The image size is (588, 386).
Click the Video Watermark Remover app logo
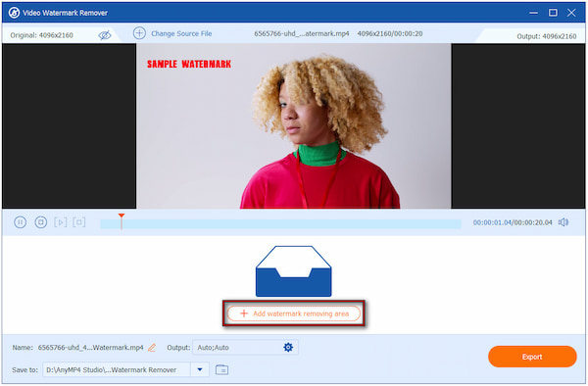[x=14, y=13]
